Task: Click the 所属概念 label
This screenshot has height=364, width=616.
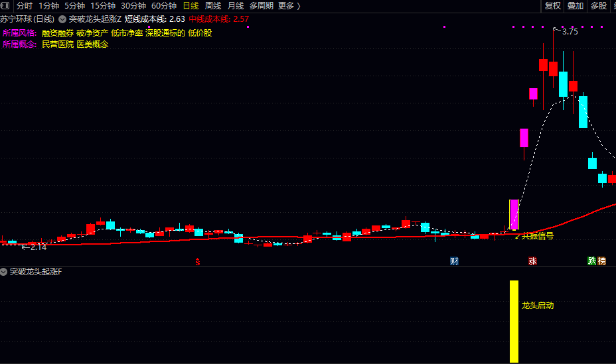Action: point(20,44)
